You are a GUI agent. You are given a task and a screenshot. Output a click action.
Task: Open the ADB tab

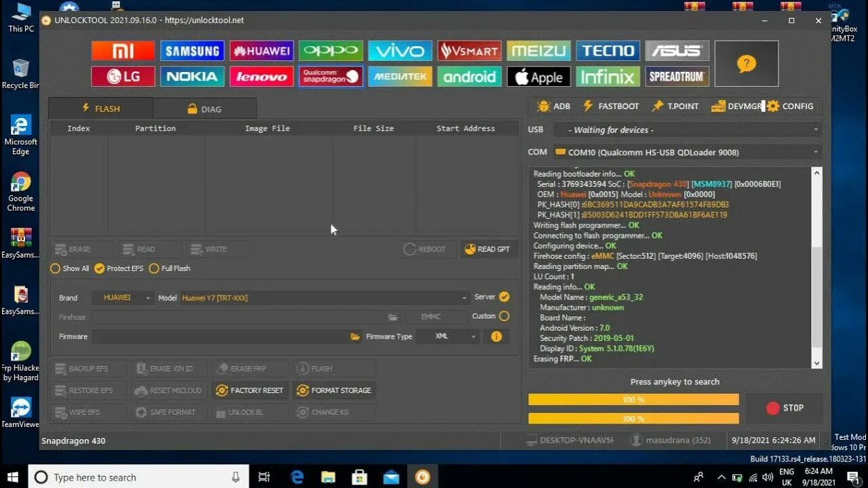pos(553,106)
